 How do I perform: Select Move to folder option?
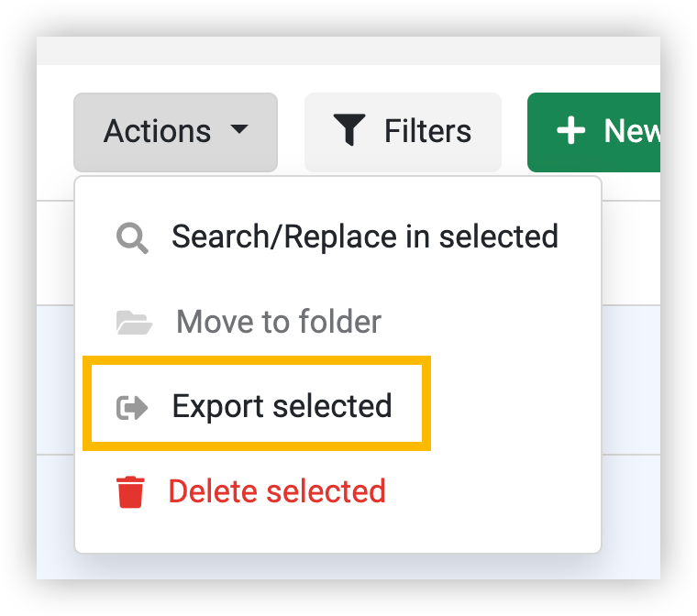coord(337,322)
